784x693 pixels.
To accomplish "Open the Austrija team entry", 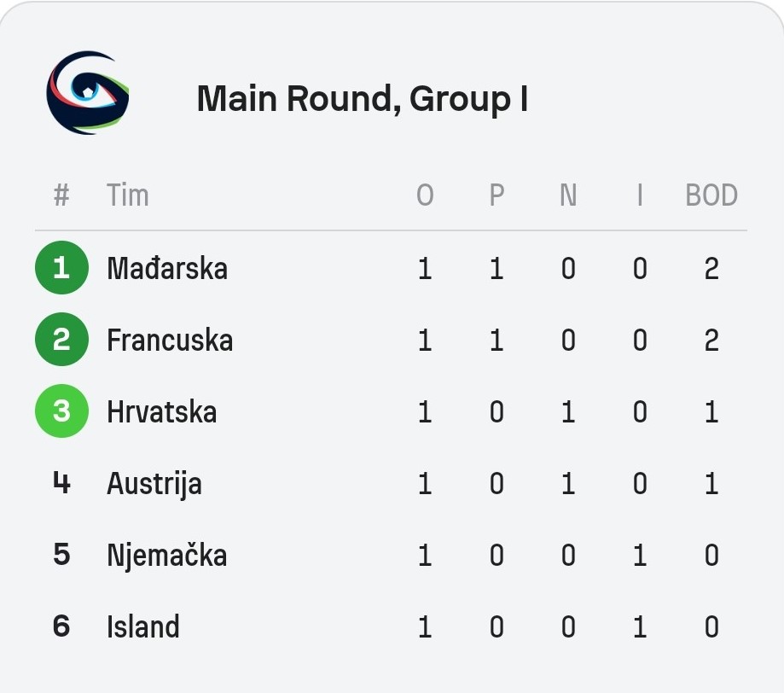I will point(154,484).
